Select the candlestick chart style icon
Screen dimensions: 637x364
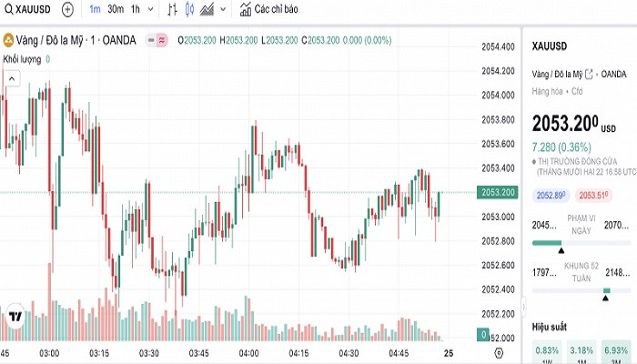pos(189,10)
